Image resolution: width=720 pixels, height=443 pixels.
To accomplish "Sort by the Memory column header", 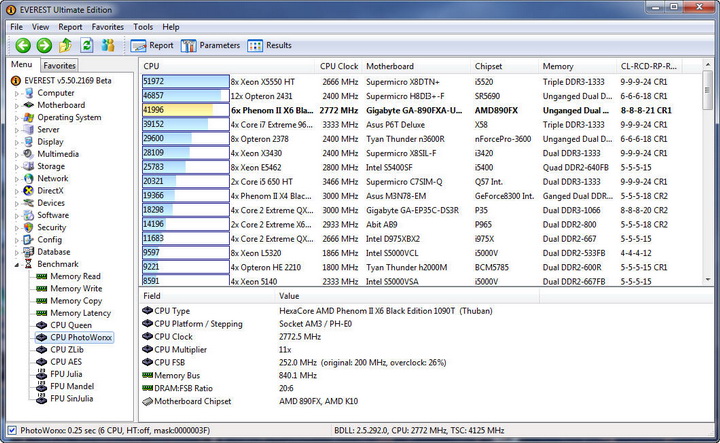I will pyautogui.click(x=577, y=66).
